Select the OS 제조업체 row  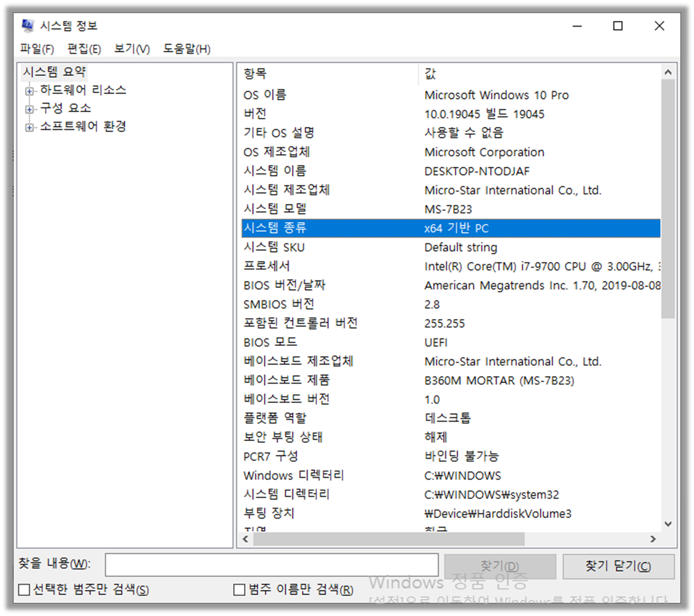click(x=451, y=152)
